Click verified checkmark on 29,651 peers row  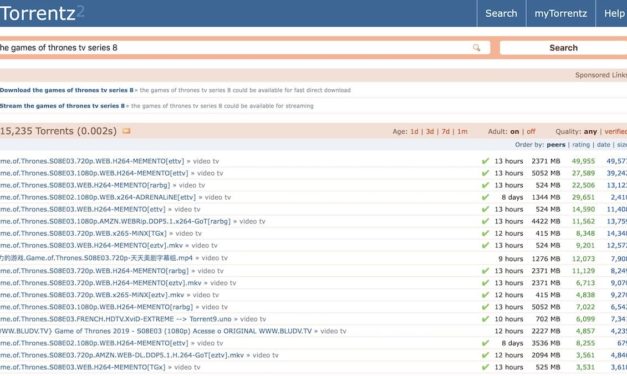485,197
